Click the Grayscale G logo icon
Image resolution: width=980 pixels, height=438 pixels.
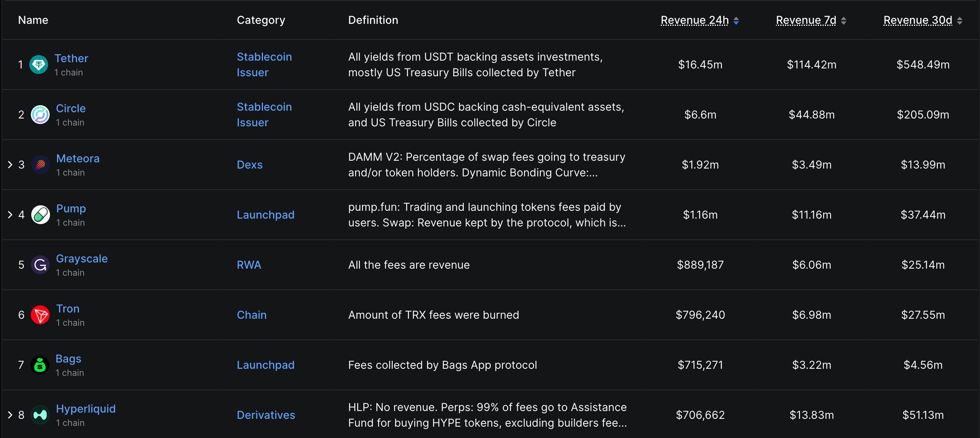tap(40, 265)
